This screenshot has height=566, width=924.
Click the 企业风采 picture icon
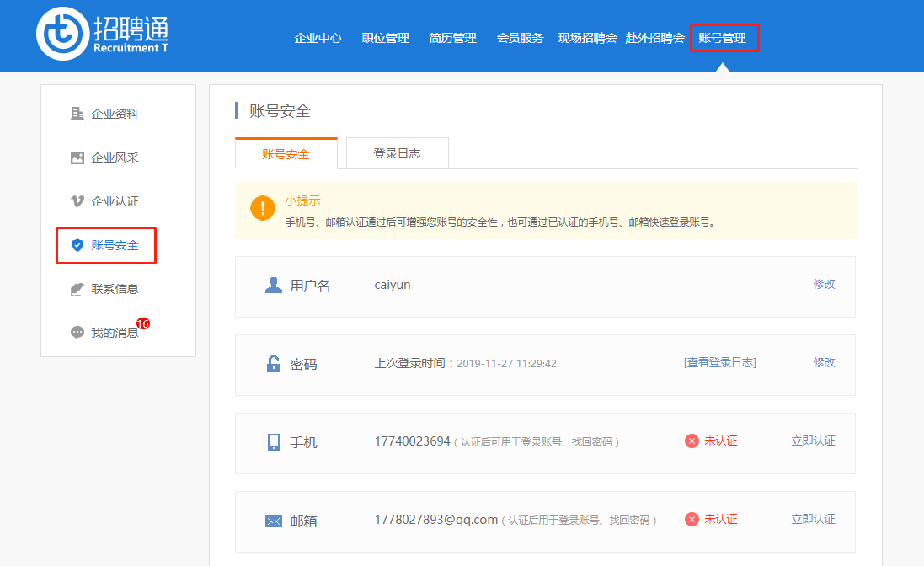77,158
